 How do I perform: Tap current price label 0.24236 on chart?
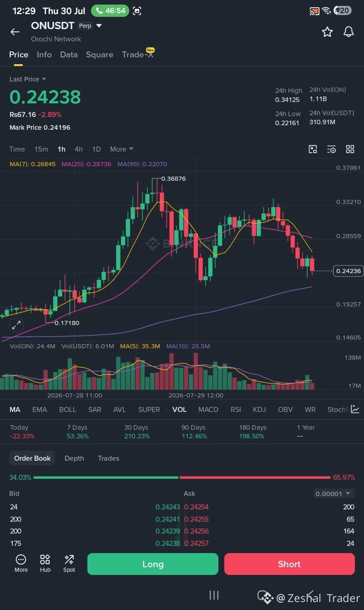(x=348, y=271)
